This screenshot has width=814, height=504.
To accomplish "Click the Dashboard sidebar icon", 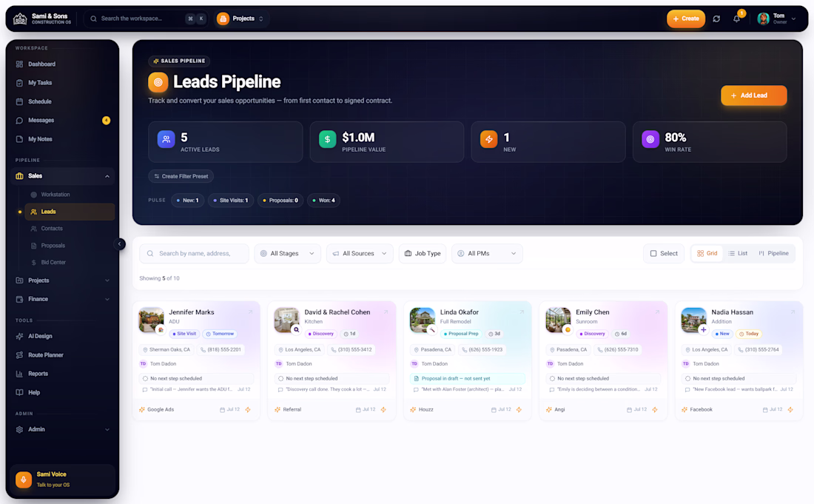I will (20, 64).
